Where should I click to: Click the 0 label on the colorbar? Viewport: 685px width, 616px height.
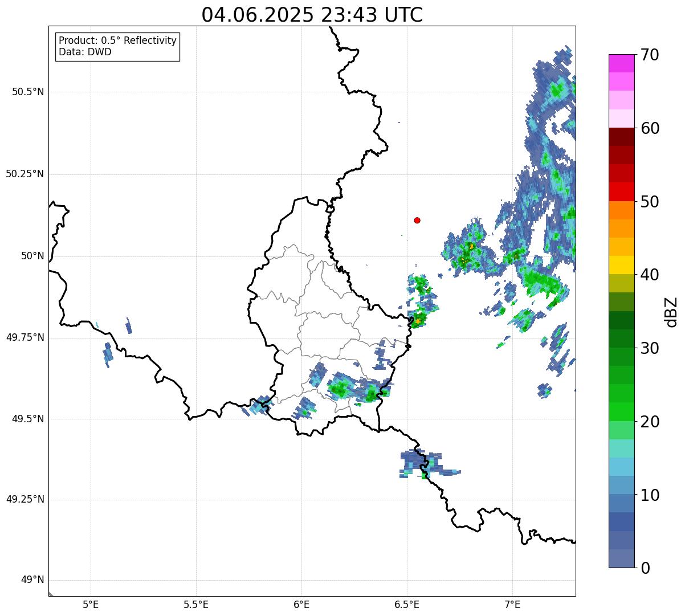[645, 568]
